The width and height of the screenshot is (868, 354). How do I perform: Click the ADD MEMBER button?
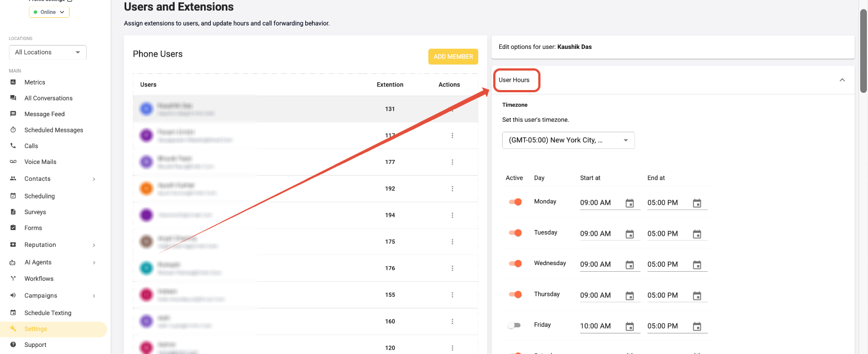pyautogui.click(x=453, y=57)
